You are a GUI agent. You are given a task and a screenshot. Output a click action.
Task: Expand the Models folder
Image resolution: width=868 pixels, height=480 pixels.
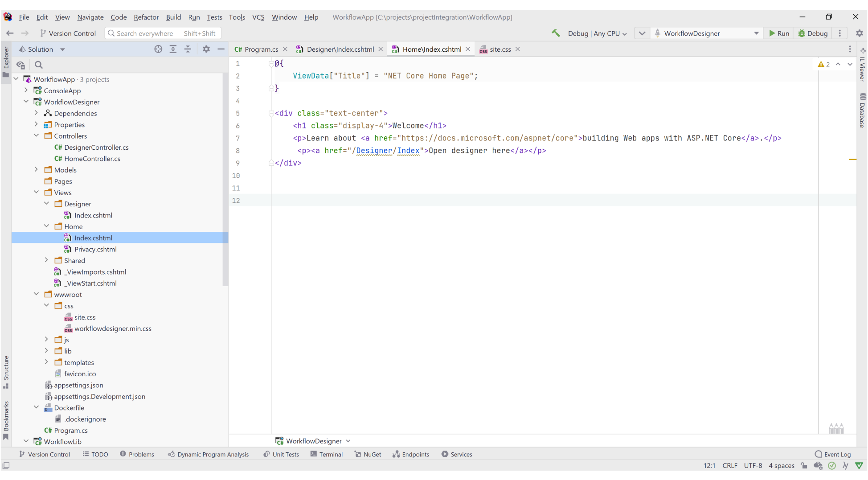pos(37,170)
